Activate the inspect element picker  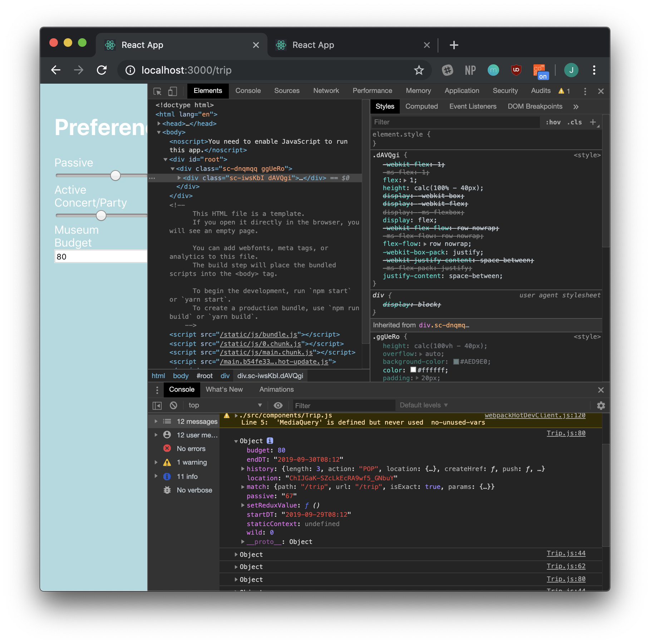157,91
